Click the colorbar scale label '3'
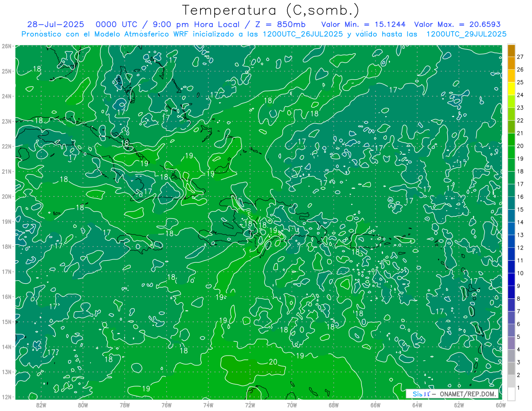 coord(518,362)
